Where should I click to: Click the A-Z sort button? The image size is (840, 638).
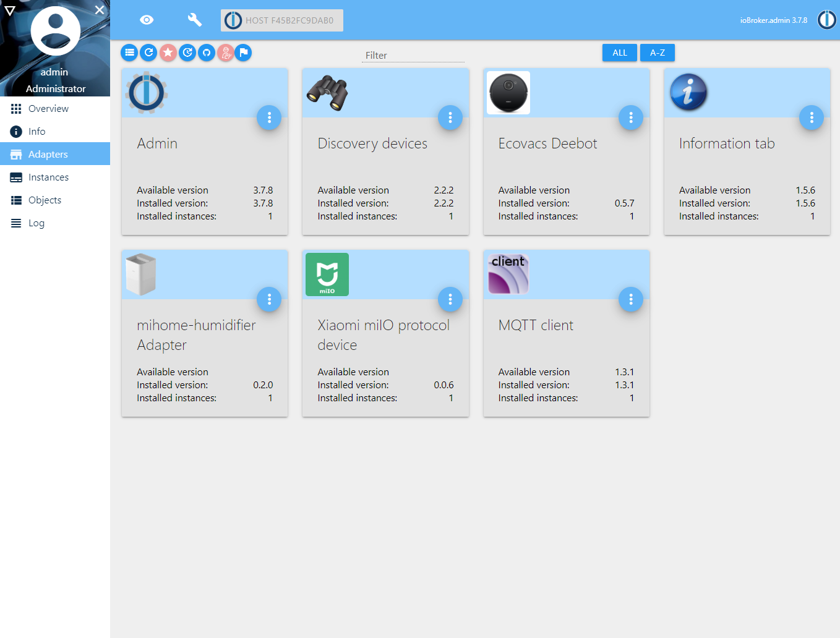point(658,53)
